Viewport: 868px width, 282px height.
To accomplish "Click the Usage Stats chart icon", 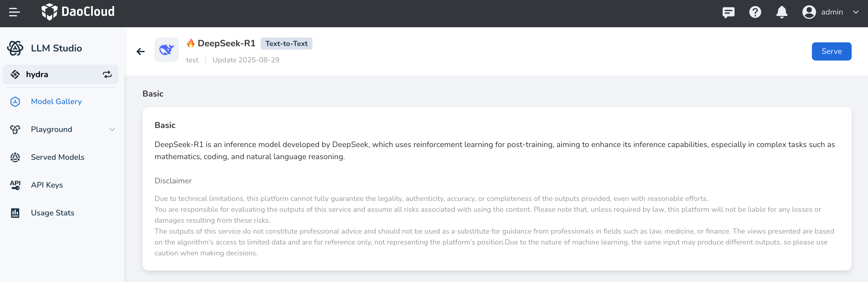I will (x=15, y=213).
